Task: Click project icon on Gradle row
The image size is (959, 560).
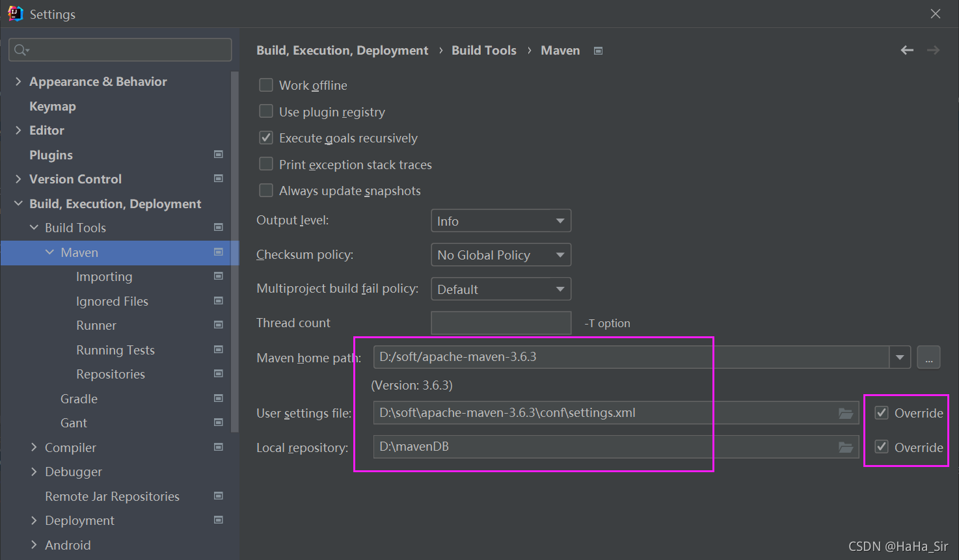Action: coord(219,398)
